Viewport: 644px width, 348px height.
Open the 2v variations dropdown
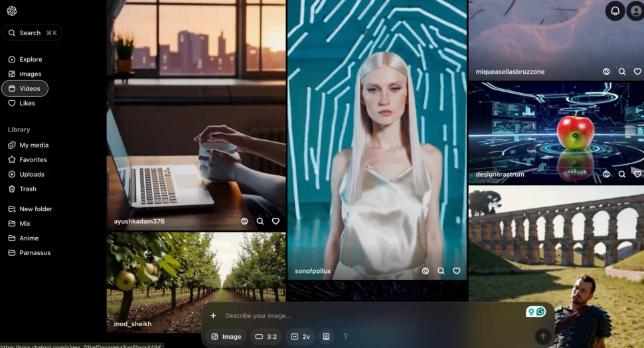coord(301,337)
